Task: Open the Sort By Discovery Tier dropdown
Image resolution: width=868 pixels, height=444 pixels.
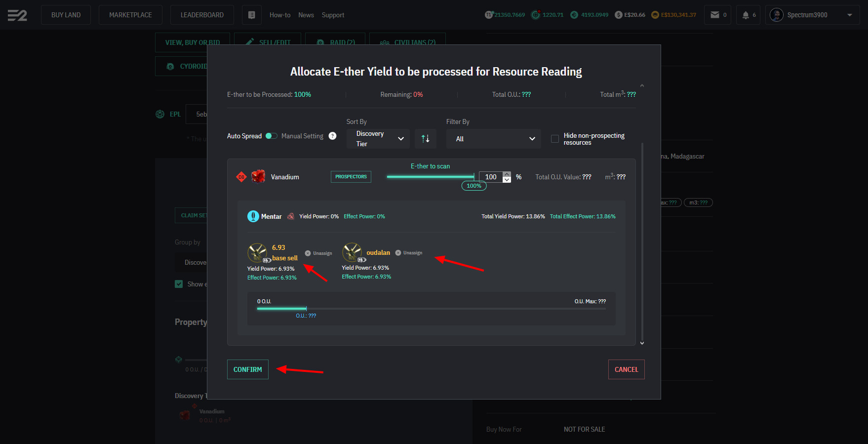Action: (x=378, y=139)
